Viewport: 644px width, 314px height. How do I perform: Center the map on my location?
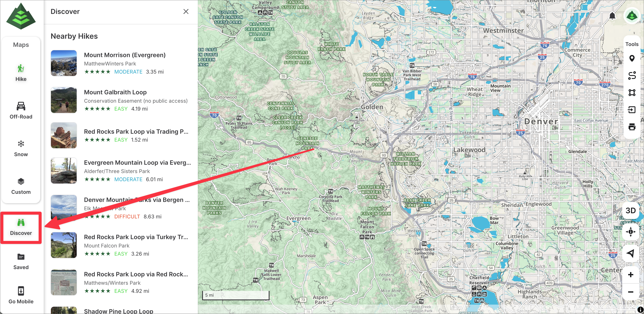[x=630, y=253]
